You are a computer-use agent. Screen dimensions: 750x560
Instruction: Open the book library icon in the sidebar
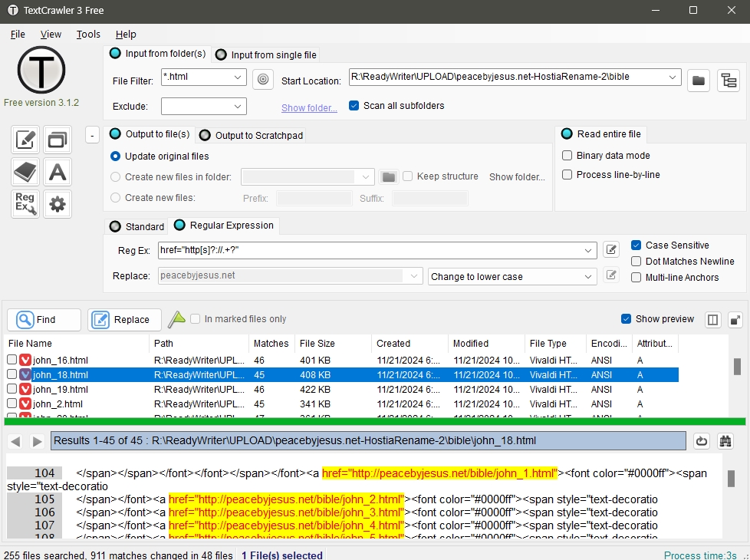click(25, 172)
